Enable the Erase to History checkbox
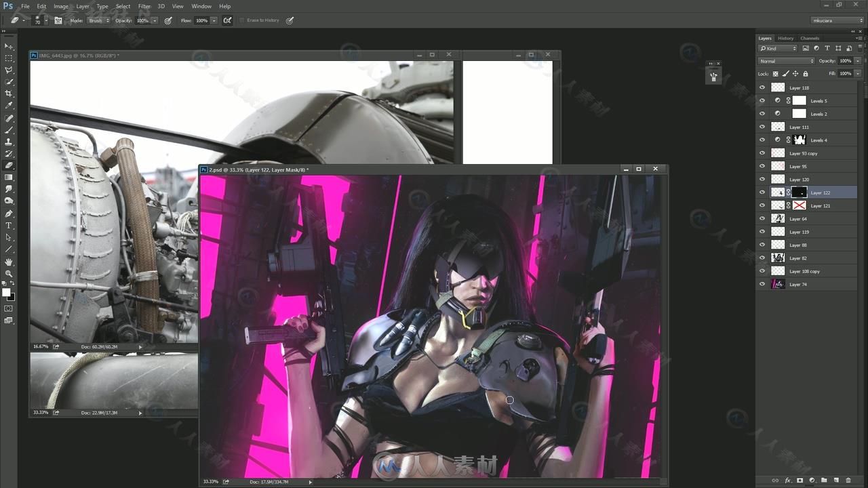Screen dimensions: 868x488 (x=242, y=20)
